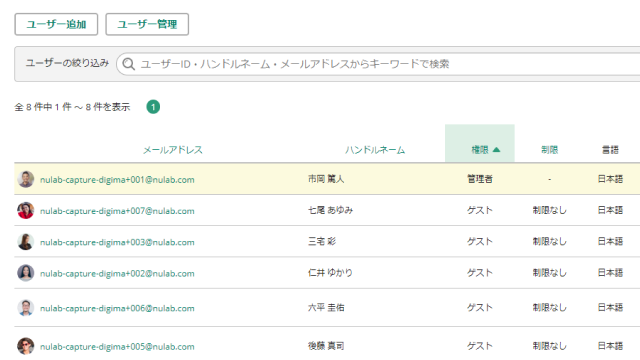Click the magnifier icon in search box
The image size is (640, 360).
coord(129,64)
